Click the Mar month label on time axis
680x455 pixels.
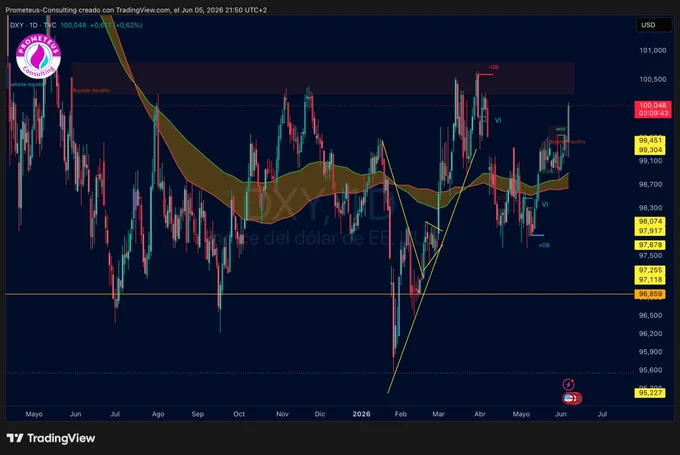click(x=438, y=414)
